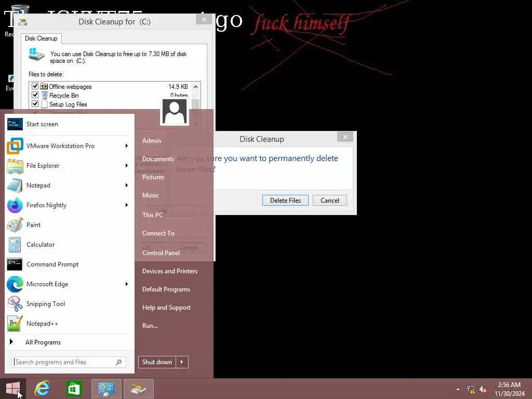Screen dimensions: 532x399
Task: Open Devices and Printers
Action: click(x=170, y=271)
